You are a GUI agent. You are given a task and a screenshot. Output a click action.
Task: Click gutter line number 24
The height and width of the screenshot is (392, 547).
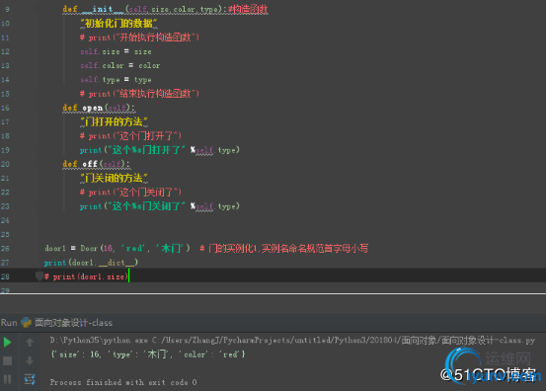tap(5, 220)
